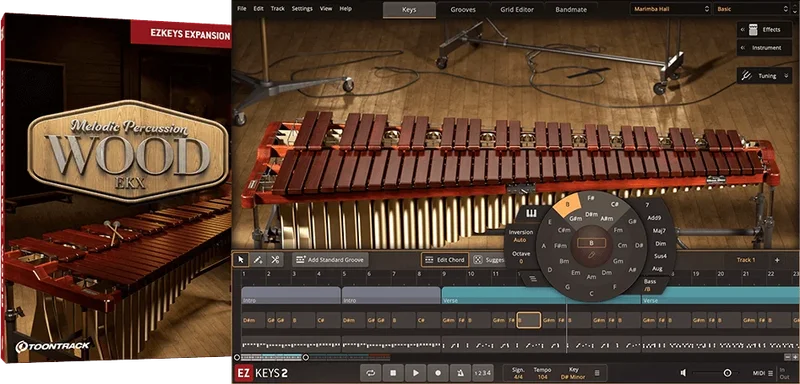Click the left loop range handle
This screenshot has width=800, height=384.
(x=237, y=357)
